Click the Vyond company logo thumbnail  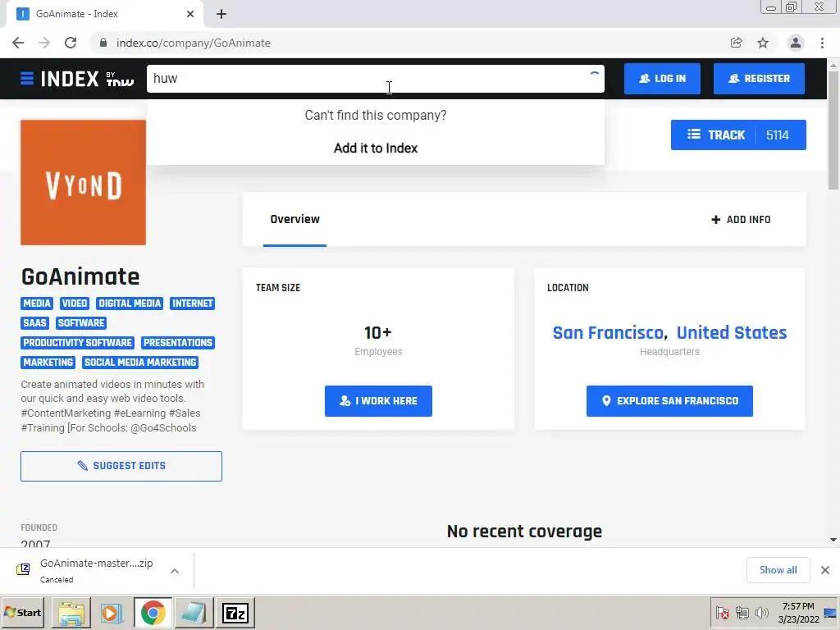point(83,182)
